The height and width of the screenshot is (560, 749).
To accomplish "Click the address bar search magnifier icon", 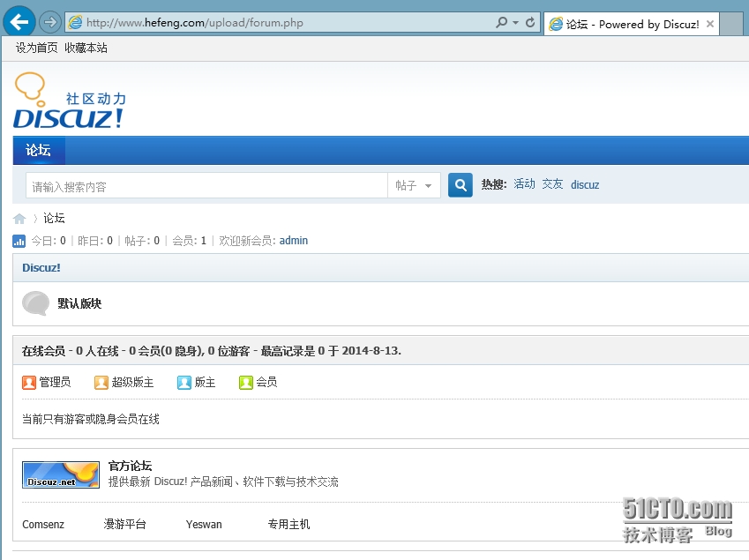I will point(501,22).
